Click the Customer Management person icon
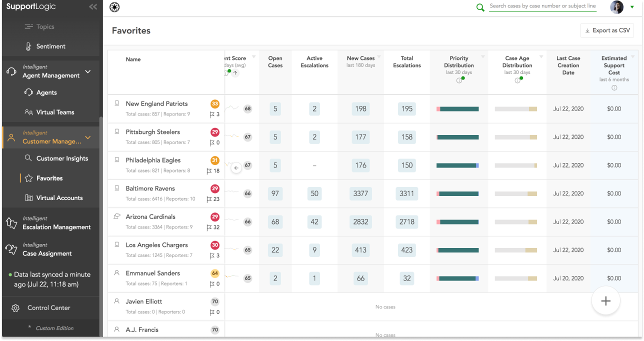 tap(11, 137)
